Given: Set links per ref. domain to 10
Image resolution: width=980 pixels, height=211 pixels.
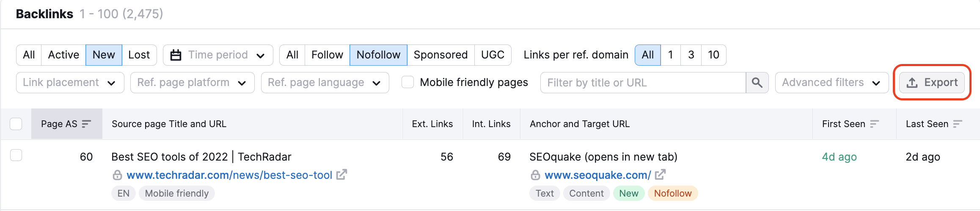Looking at the screenshot, I should pos(713,55).
